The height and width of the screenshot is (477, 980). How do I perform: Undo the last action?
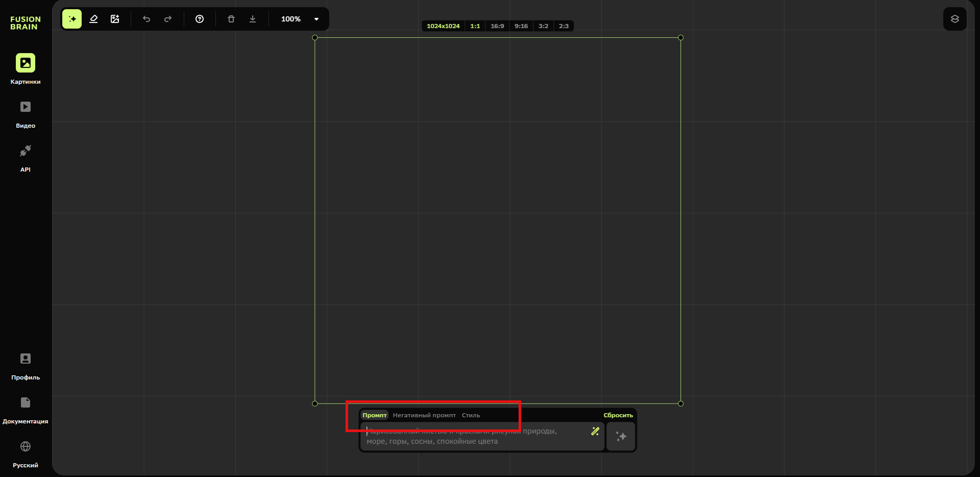(146, 19)
